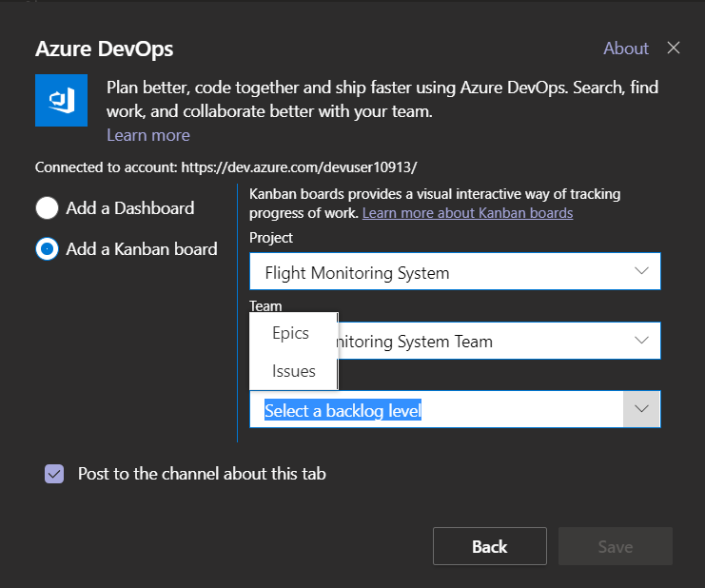Choose Issues from the backlog list
This screenshot has width=705, height=588.
point(293,371)
